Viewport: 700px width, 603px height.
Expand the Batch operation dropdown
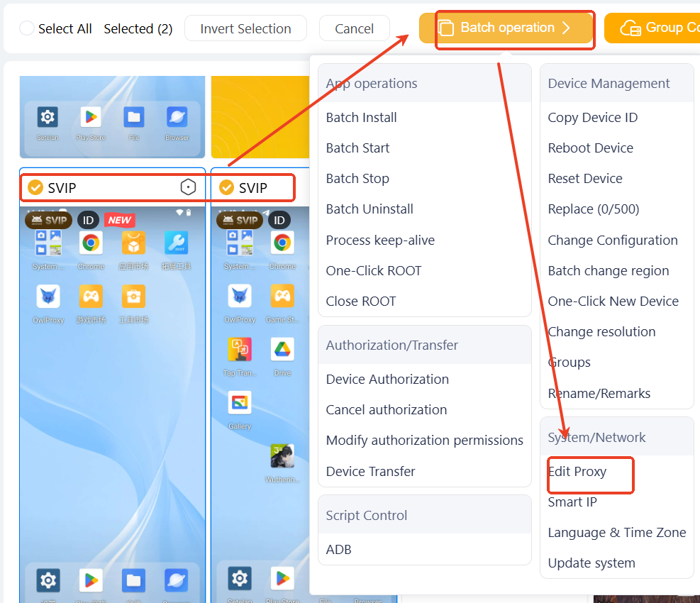tap(506, 28)
